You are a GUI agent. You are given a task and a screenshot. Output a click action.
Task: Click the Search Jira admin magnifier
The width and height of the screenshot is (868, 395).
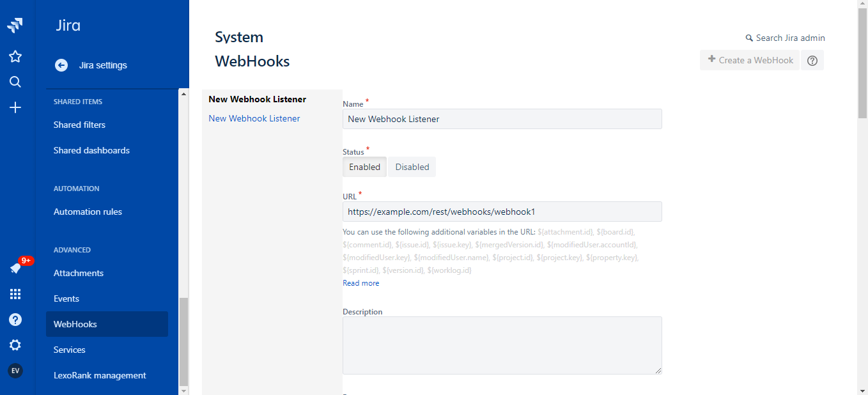749,38
